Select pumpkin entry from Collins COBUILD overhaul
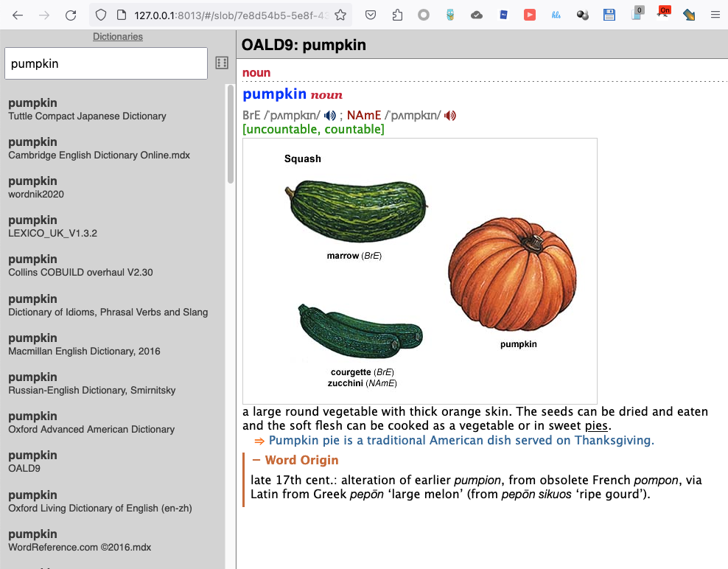 81,265
